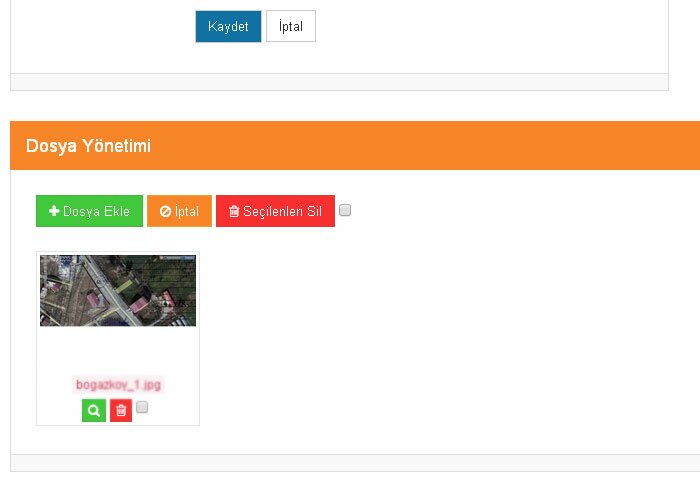Delete bogazkoy_1.jpg with the red trash icon
700x500 pixels.
121,410
